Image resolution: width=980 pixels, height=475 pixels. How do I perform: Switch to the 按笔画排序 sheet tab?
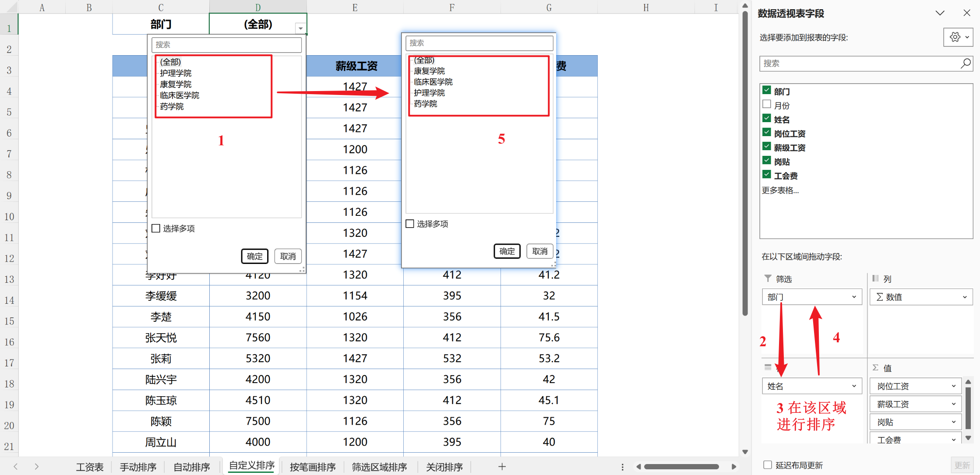[313, 467]
